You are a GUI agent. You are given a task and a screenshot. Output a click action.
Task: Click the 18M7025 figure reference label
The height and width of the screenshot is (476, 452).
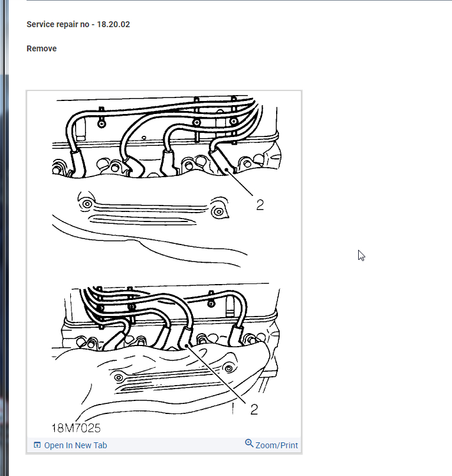pos(76,428)
